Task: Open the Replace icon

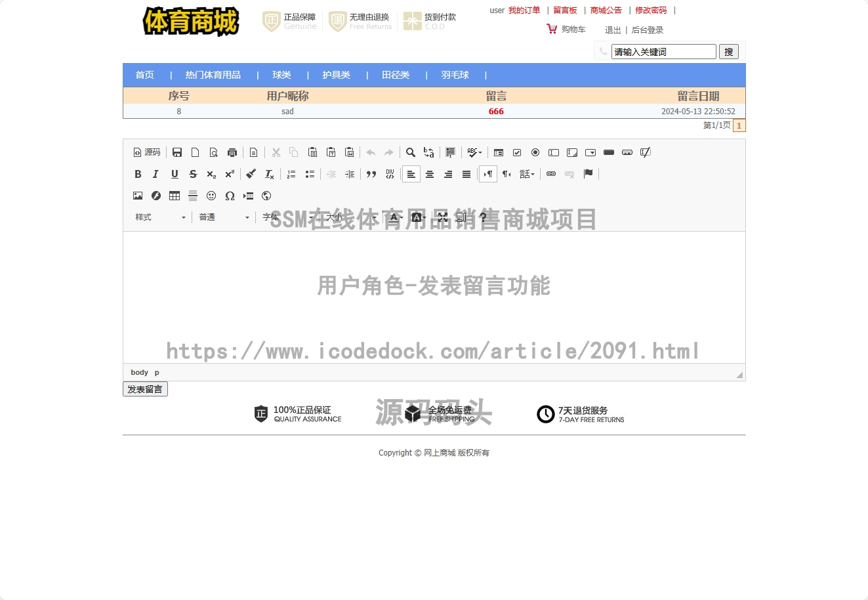Action: point(429,152)
